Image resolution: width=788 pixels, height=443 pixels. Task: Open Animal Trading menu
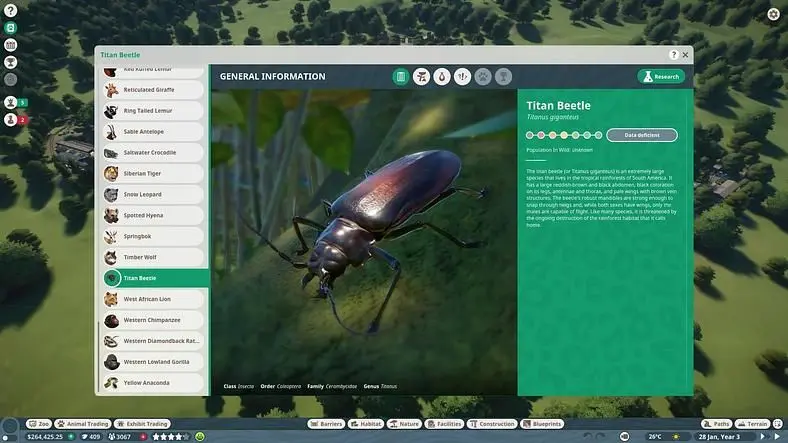coord(83,424)
